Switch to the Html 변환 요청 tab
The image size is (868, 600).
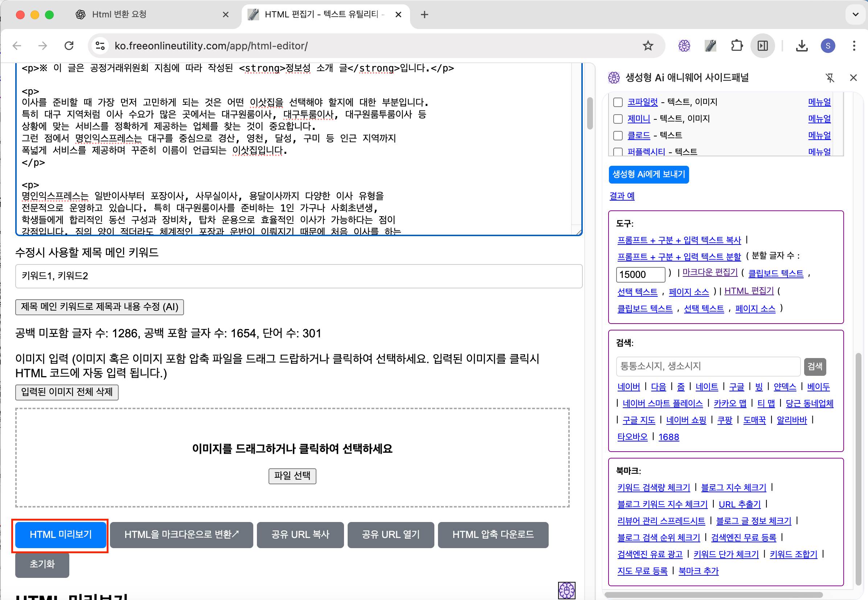click(119, 15)
